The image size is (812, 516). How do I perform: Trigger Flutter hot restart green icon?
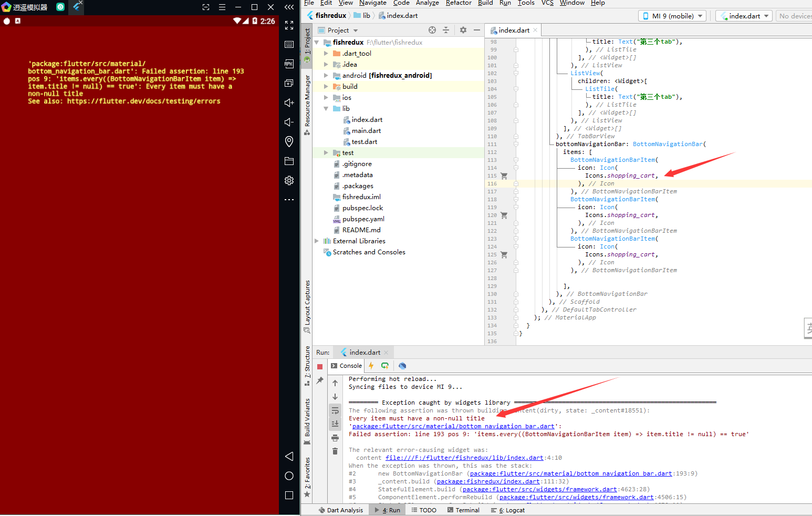[385, 366]
